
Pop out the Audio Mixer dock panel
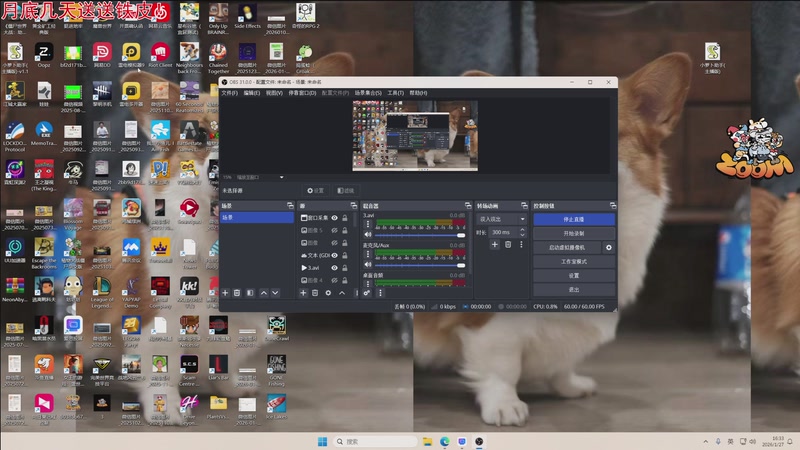(x=468, y=206)
